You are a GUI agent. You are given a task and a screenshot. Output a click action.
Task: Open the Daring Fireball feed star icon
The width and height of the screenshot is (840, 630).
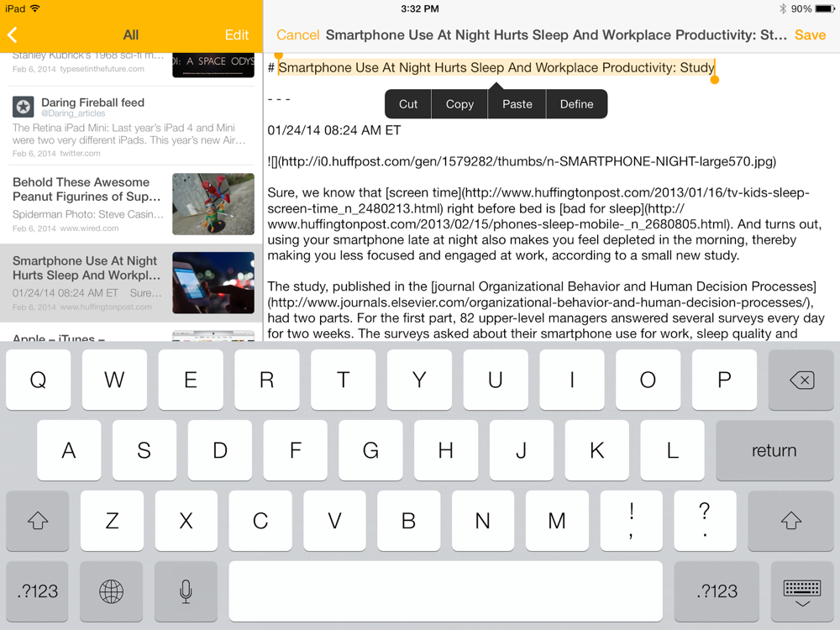[x=23, y=108]
